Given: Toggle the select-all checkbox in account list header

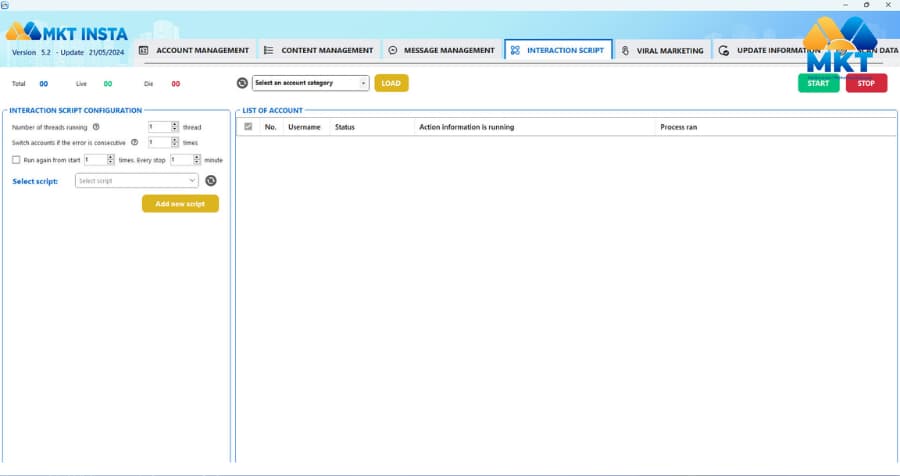Looking at the screenshot, I should coord(248,127).
